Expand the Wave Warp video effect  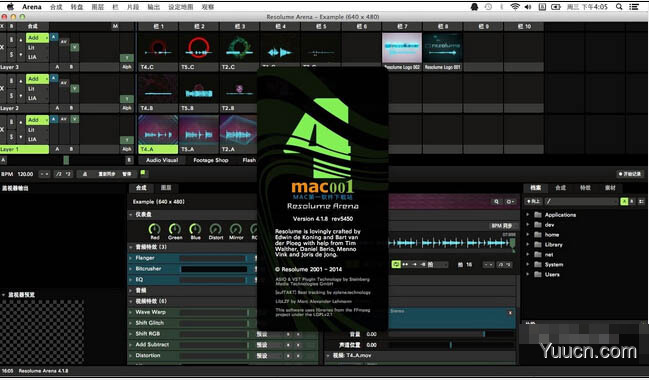tap(131, 312)
